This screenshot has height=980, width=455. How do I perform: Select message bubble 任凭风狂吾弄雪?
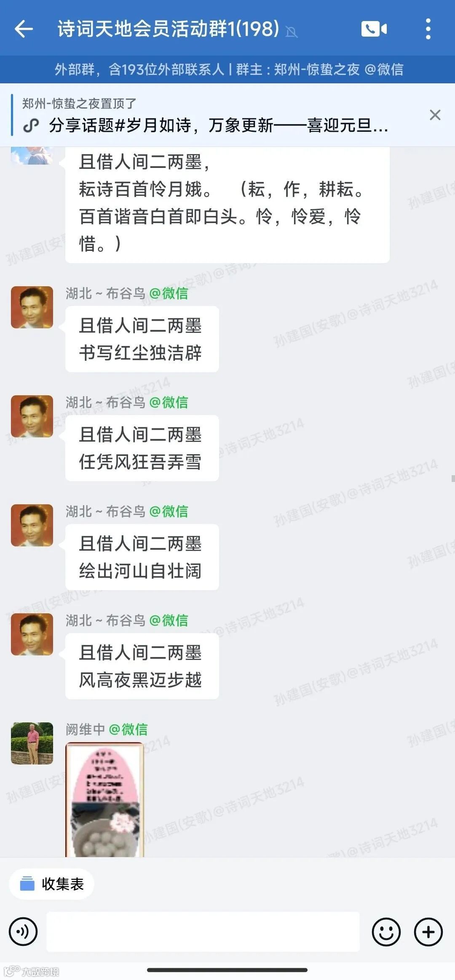click(142, 448)
